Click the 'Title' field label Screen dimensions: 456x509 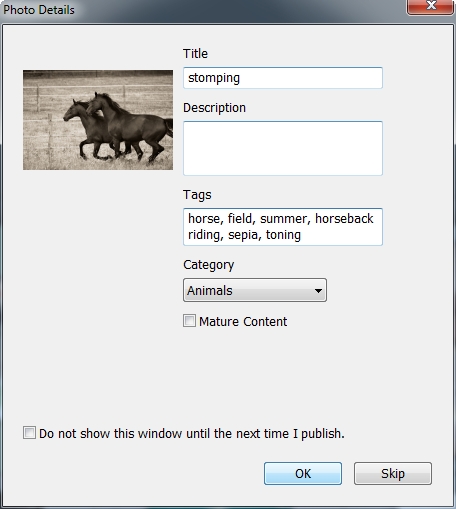(x=195, y=54)
